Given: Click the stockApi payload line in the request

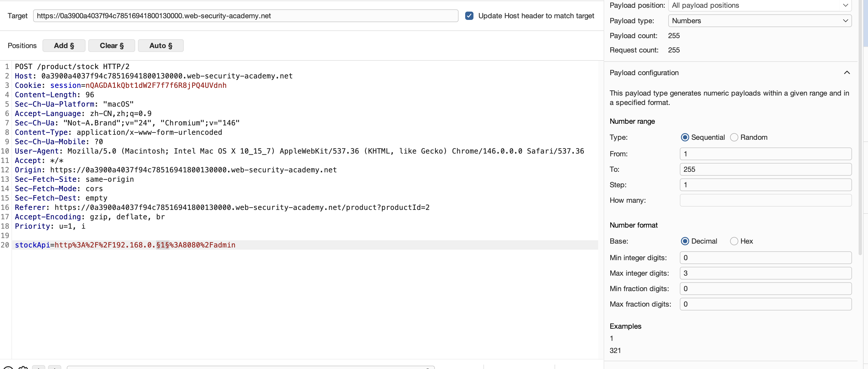Looking at the screenshot, I should click(x=125, y=245).
